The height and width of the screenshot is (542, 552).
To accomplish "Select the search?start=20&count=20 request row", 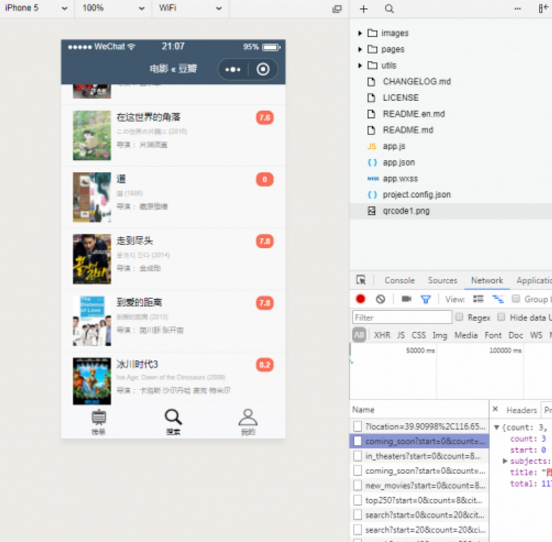I will (419, 530).
